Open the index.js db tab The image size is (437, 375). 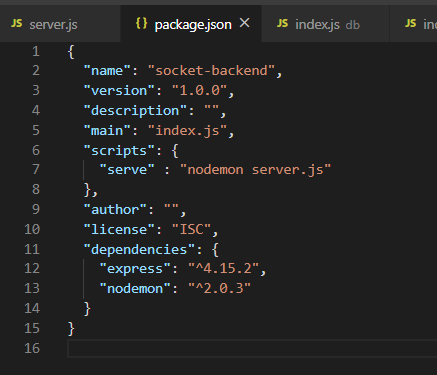point(325,24)
